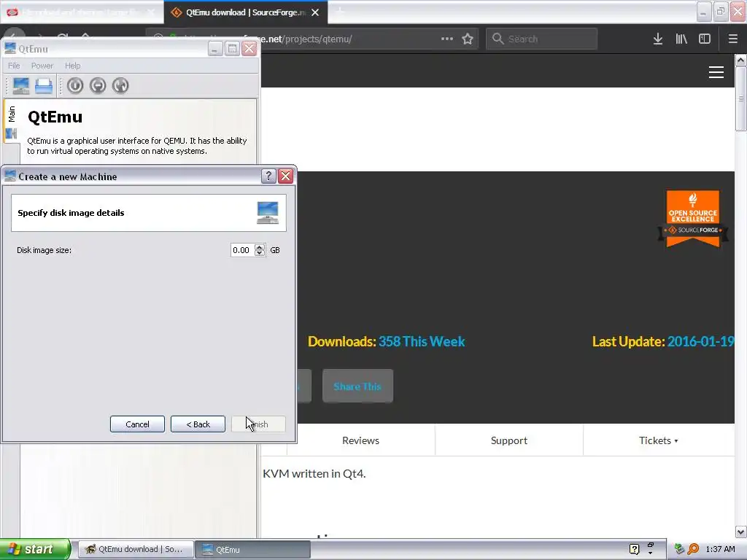Click the small window tray icon with down arrow
This screenshot has height=560, width=747.
click(x=650, y=548)
